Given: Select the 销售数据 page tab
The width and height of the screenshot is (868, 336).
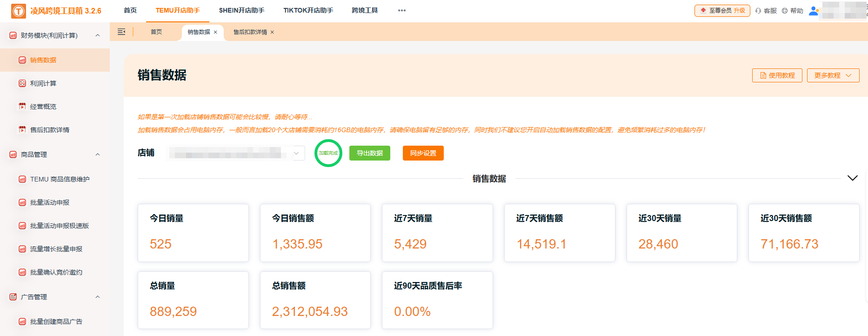Looking at the screenshot, I should pos(199,32).
